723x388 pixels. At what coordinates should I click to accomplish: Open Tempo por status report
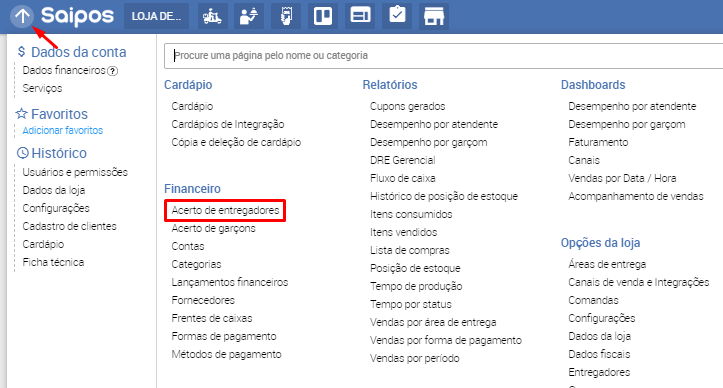coord(410,304)
